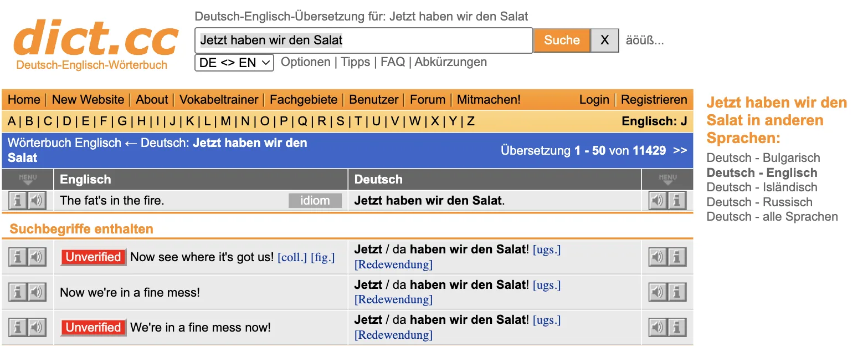Open the FAQ link

[393, 62]
